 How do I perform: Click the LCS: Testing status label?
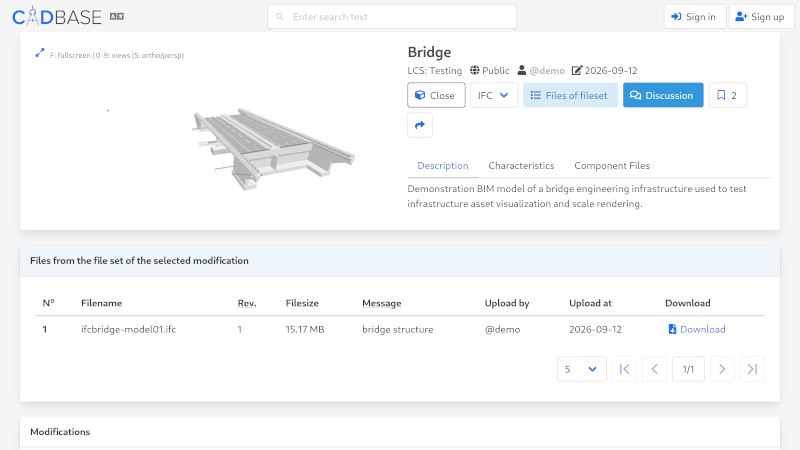click(x=435, y=70)
